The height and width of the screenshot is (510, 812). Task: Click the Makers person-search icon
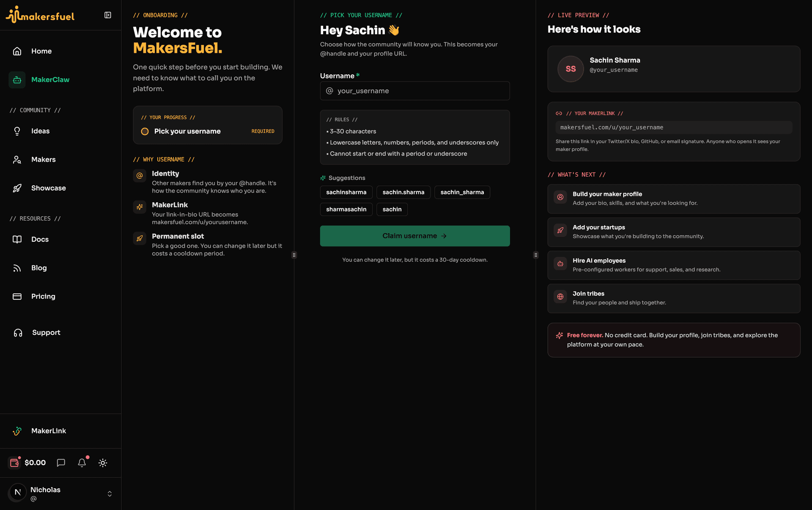[17, 160]
